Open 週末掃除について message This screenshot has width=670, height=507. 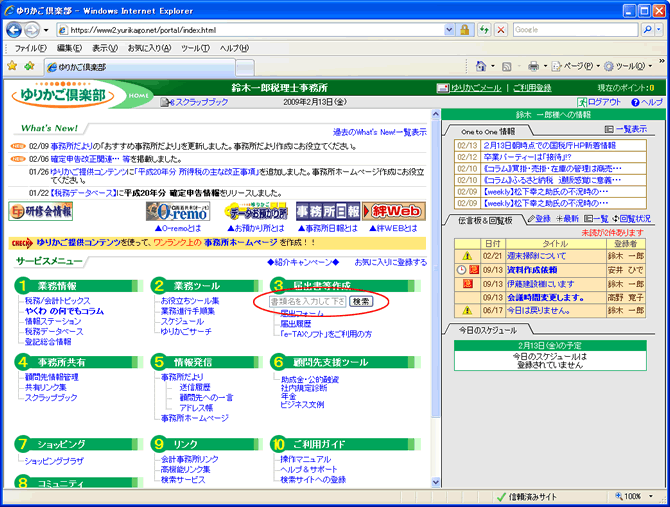(x=536, y=256)
